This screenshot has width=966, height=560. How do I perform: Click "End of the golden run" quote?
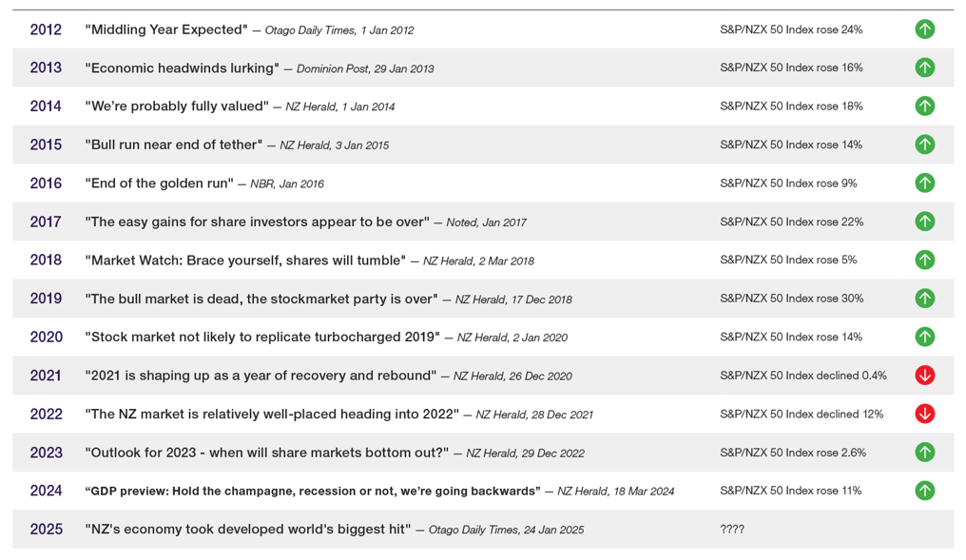[x=159, y=183]
